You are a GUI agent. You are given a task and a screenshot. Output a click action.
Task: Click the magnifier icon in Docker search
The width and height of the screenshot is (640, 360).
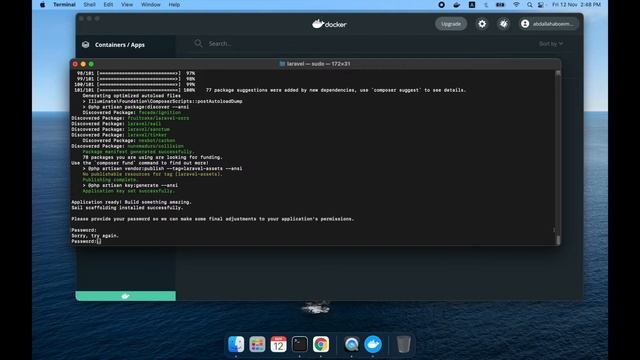point(198,43)
